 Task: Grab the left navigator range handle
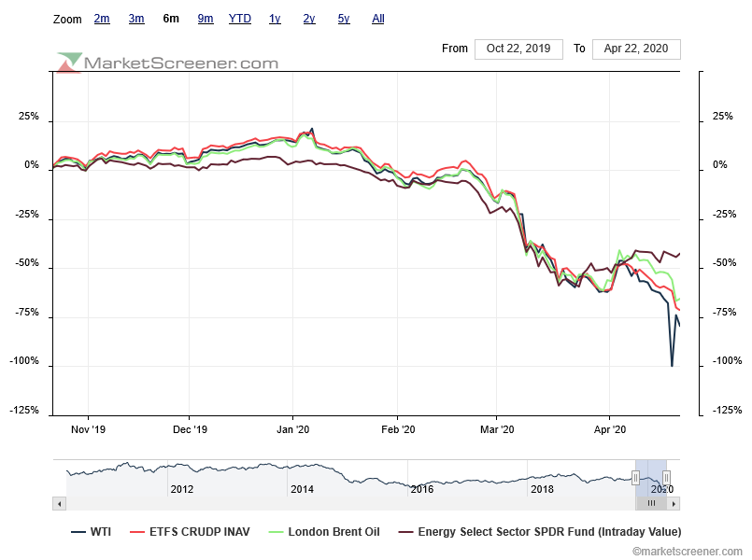click(x=635, y=478)
